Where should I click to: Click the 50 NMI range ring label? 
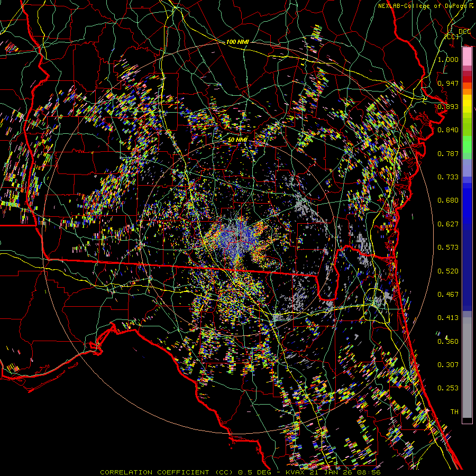pyautogui.click(x=238, y=139)
